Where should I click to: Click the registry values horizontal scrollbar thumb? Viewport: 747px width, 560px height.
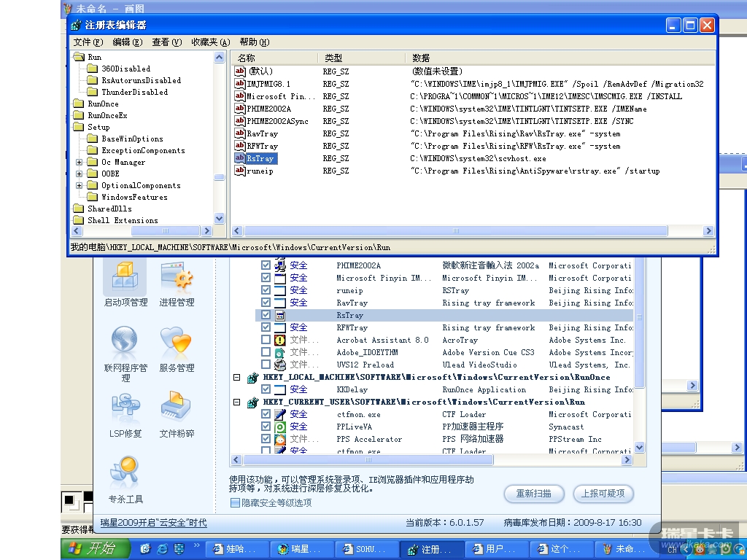coord(455,231)
